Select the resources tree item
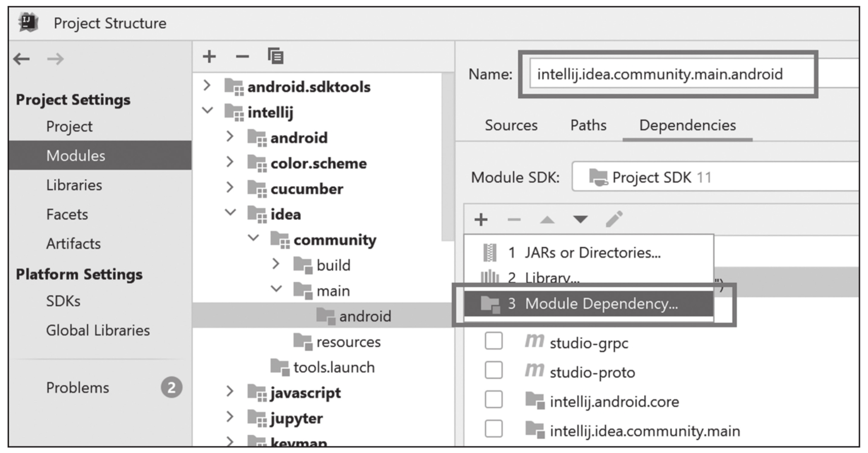Screen dimensions: 868x453 [x=337, y=342]
